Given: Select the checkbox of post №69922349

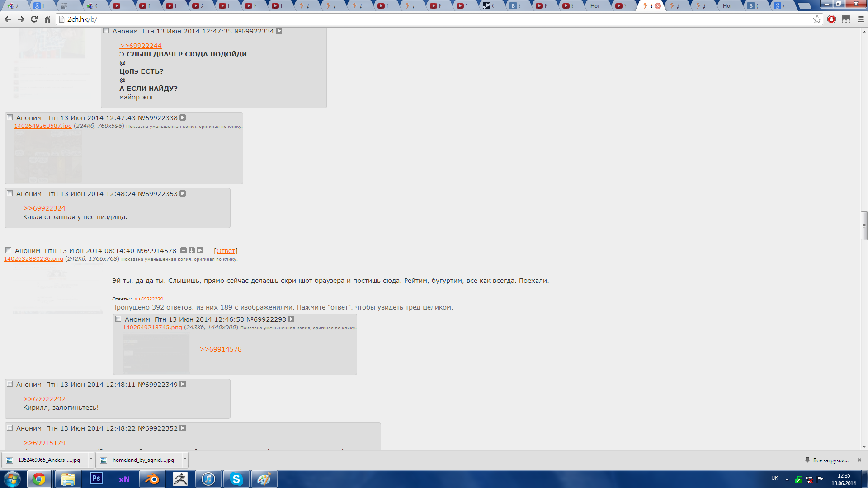Looking at the screenshot, I should click(x=9, y=384).
